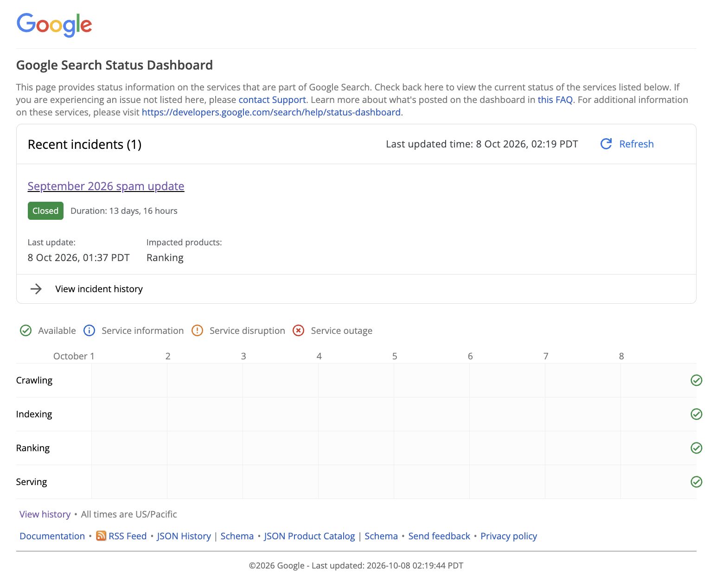716x588 pixels.
Task: Click the Last updated time text
Action: (482, 144)
